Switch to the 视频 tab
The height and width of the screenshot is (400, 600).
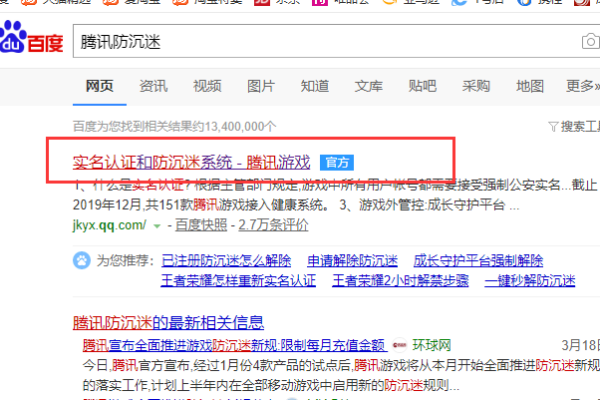(x=207, y=86)
